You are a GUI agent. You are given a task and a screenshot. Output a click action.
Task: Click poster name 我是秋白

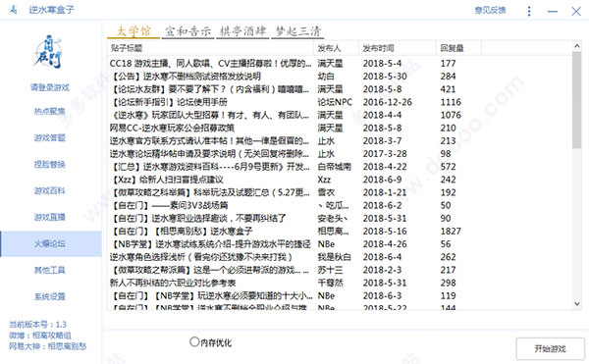[335, 257]
